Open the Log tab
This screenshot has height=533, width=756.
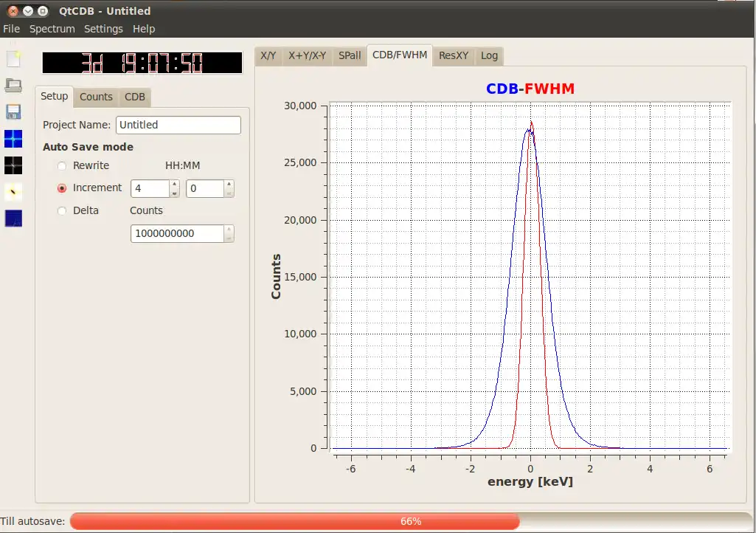click(x=489, y=55)
